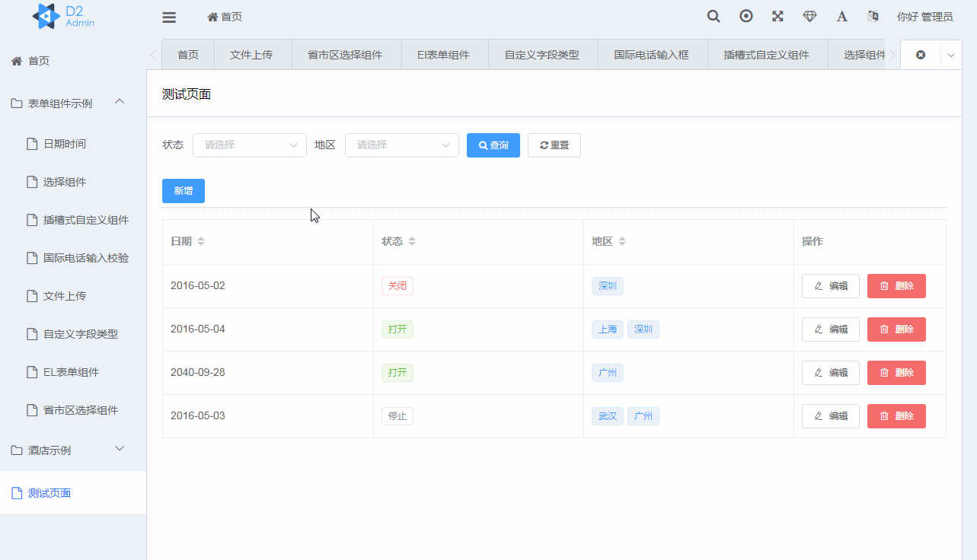Switch to the 国际电话输入框 tab
The image size is (977, 560).
(652, 55)
